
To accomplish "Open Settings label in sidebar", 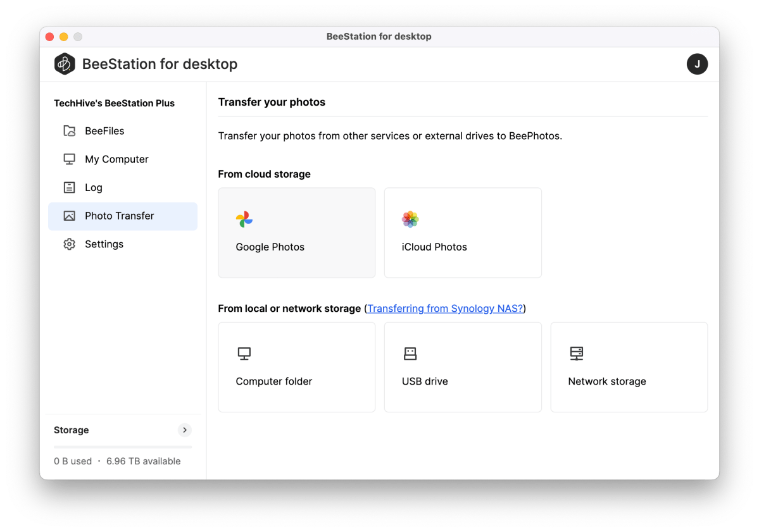I will 104,244.
